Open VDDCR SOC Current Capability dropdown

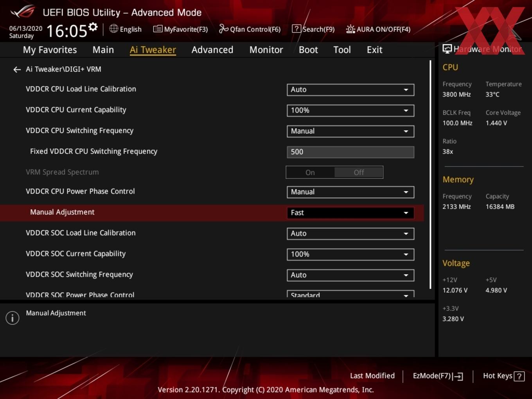click(x=350, y=254)
